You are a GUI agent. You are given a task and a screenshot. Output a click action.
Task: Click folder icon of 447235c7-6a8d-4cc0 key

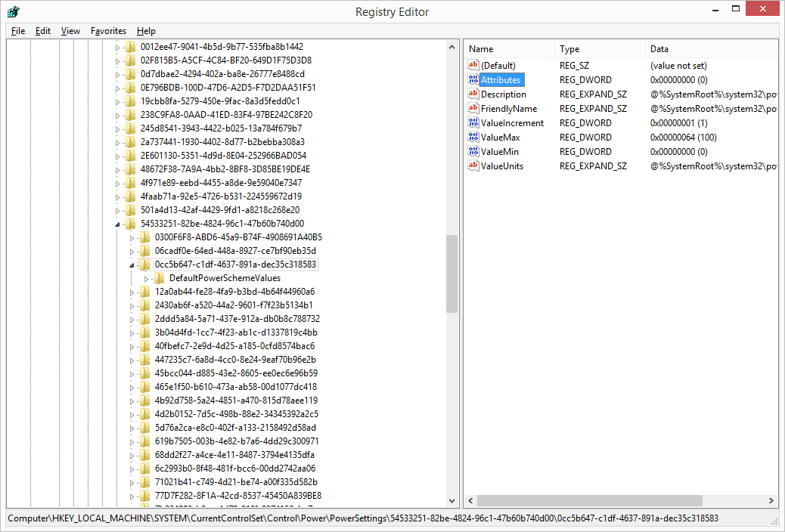tap(145, 360)
